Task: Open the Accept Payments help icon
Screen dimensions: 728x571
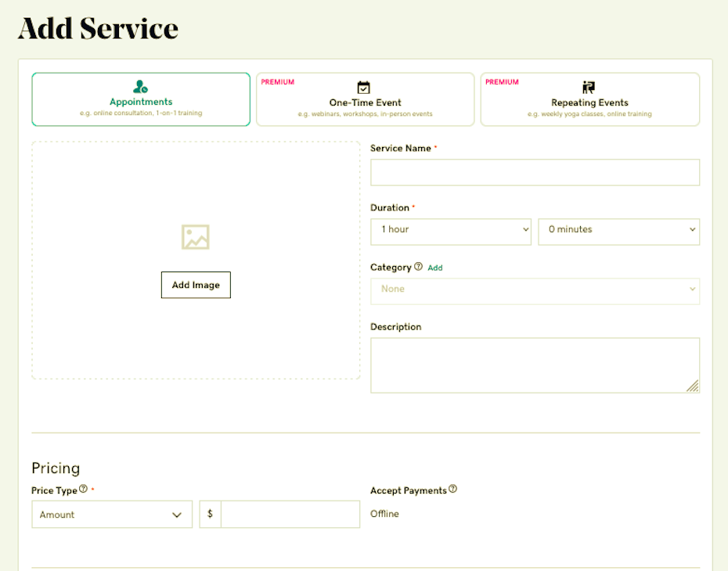Action: click(x=452, y=490)
